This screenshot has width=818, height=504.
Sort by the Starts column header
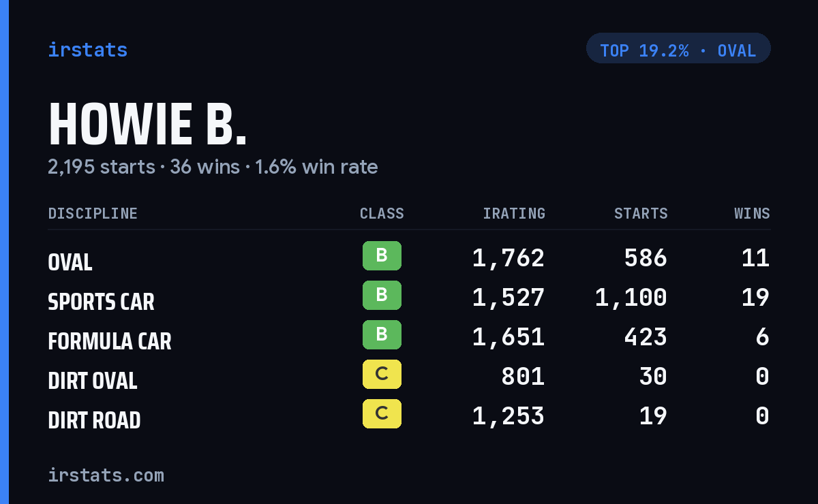pos(641,214)
